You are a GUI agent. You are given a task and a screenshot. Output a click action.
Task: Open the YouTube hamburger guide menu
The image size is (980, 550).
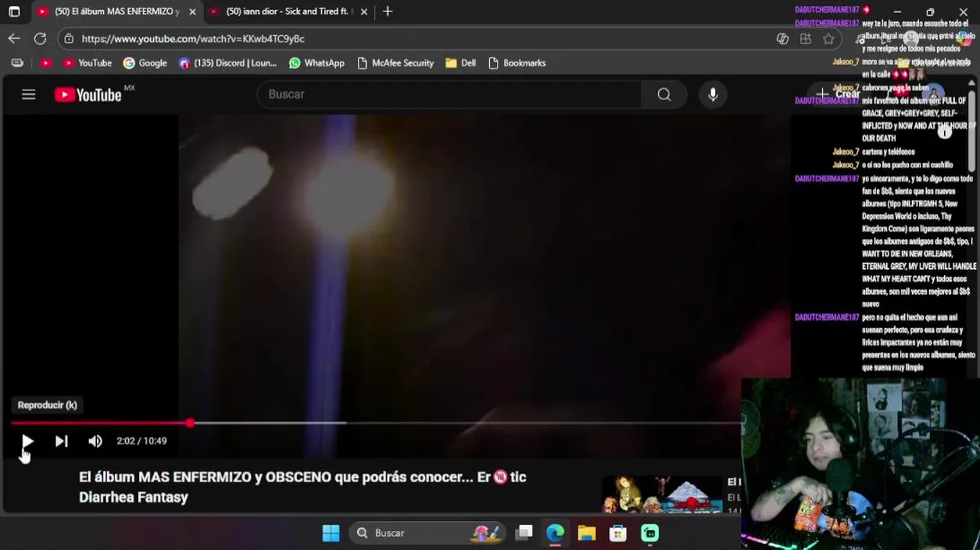click(x=28, y=95)
